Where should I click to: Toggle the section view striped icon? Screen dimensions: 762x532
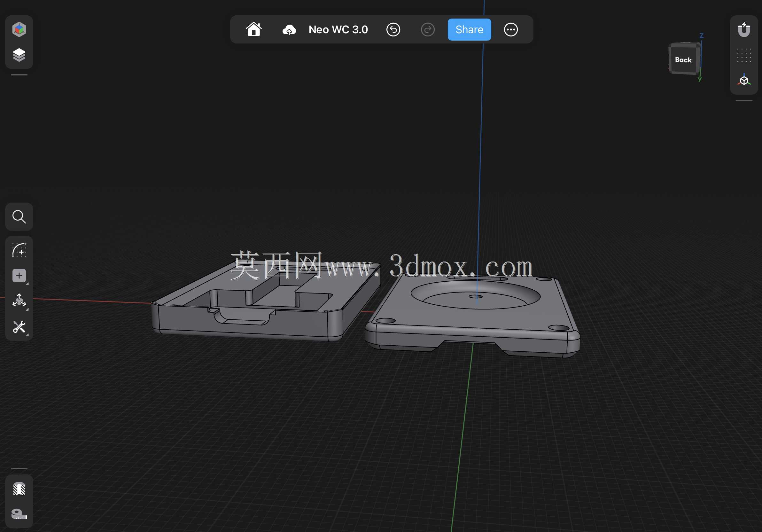click(x=19, y=489)
